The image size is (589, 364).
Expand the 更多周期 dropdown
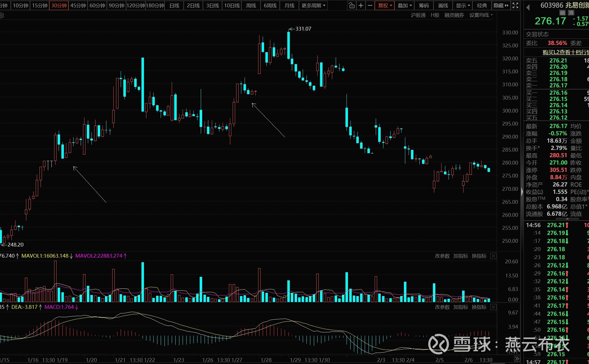pos(313,5)
